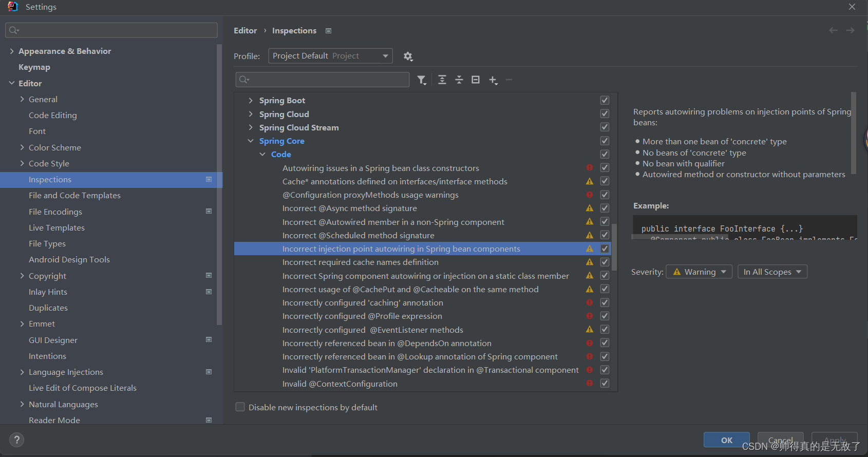
Task: Click the search magnifier in the settings search box
Action: point(14,30)
